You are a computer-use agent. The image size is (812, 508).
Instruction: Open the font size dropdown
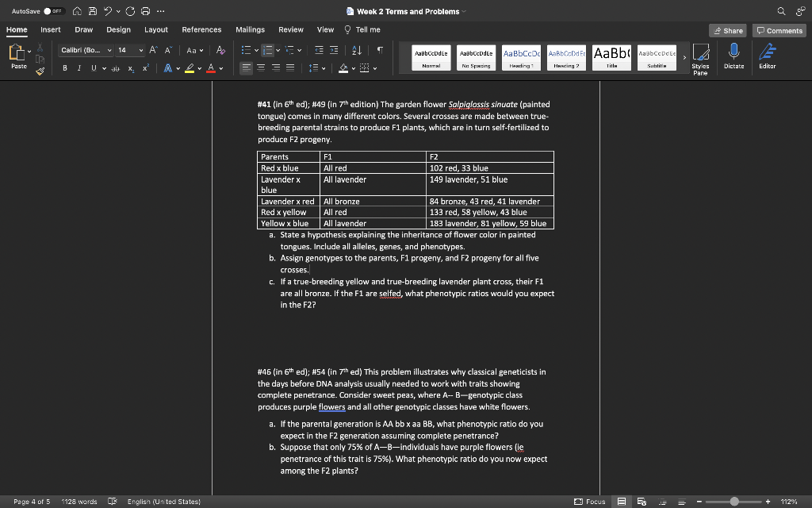142,50
